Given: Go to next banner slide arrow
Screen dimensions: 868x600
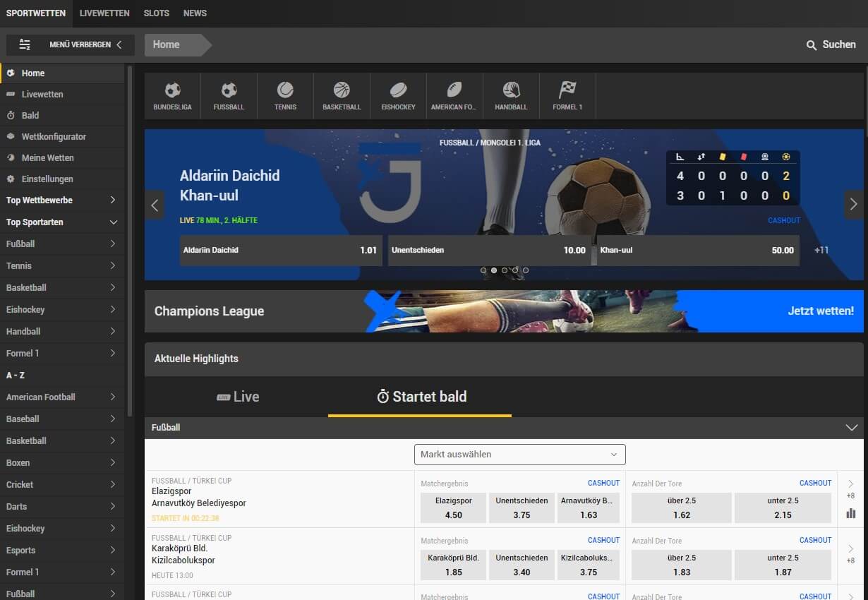Looking at the screenshot, I should 853,205.
